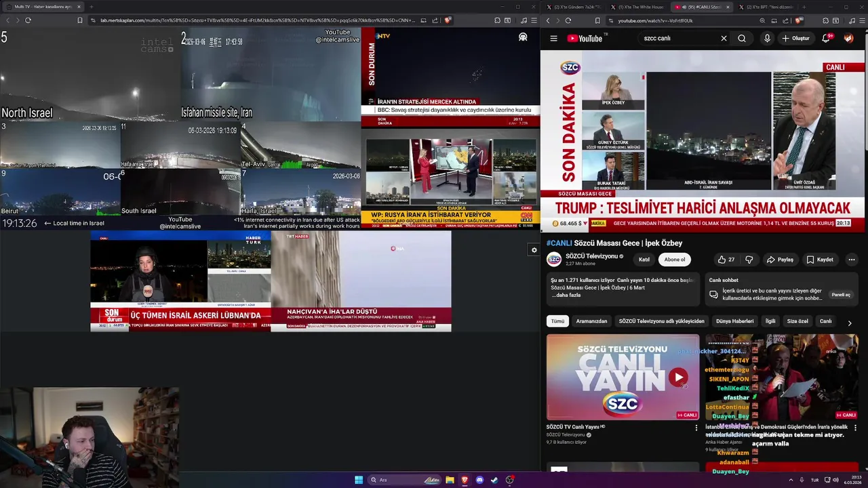The width and height of the screenshot is (868, 488).
Task: Reload the YouTube page
Action: 570,20
